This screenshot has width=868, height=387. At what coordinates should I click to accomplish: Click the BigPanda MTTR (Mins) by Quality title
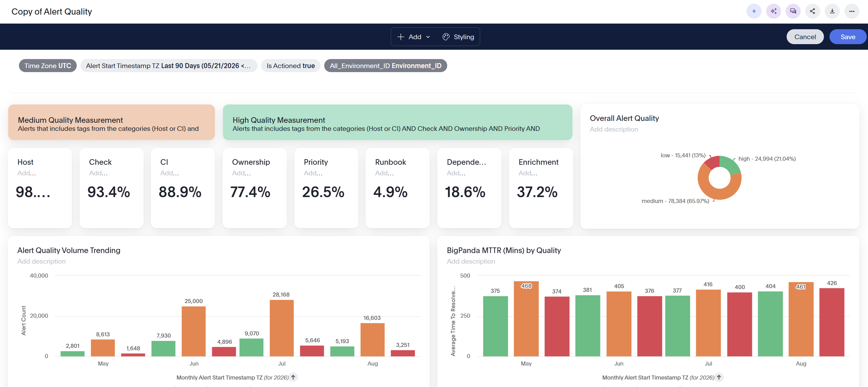pos(504,250)
